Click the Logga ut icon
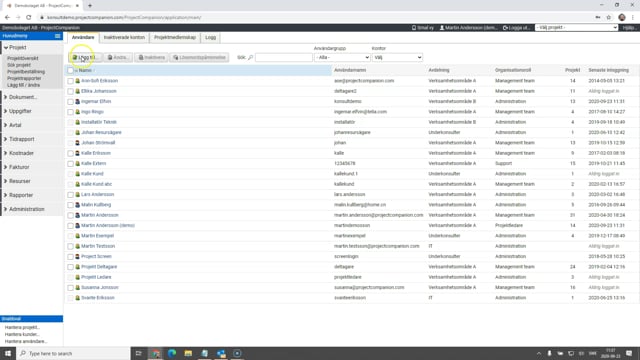 point(505,28)
